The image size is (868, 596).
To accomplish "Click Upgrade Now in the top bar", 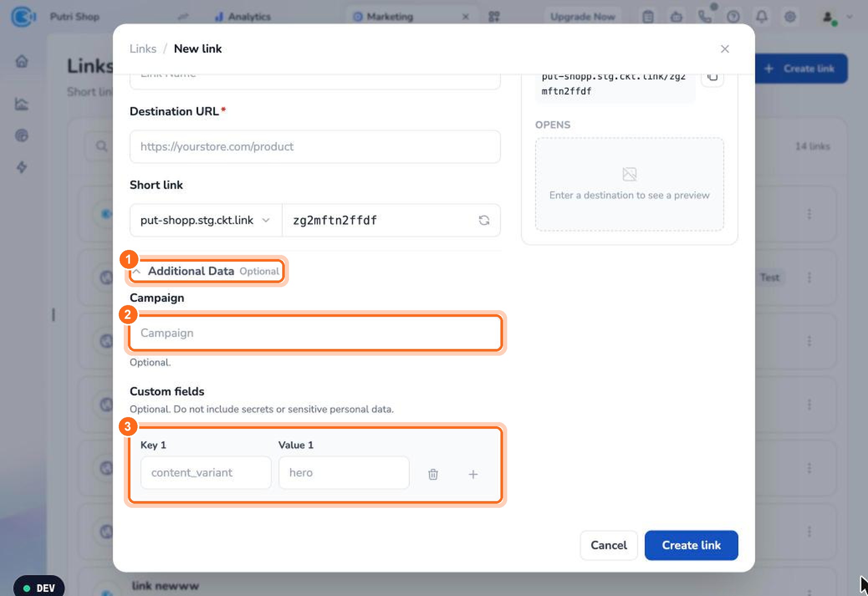I will click(x=582, y=17).
